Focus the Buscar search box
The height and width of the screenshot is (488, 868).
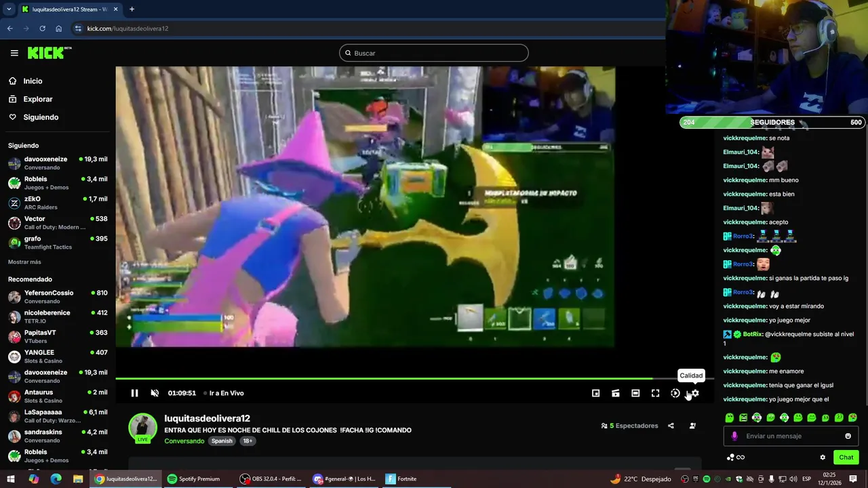[434, 53]
